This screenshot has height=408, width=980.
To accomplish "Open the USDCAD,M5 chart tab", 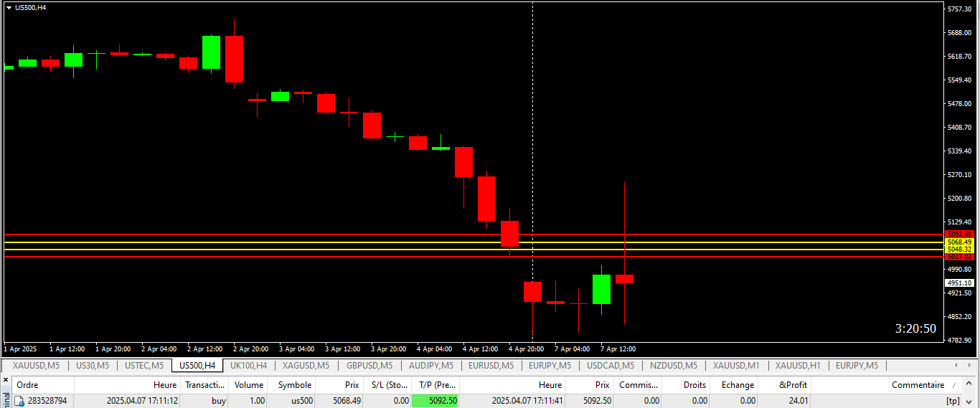I will [x=611, y=366].
